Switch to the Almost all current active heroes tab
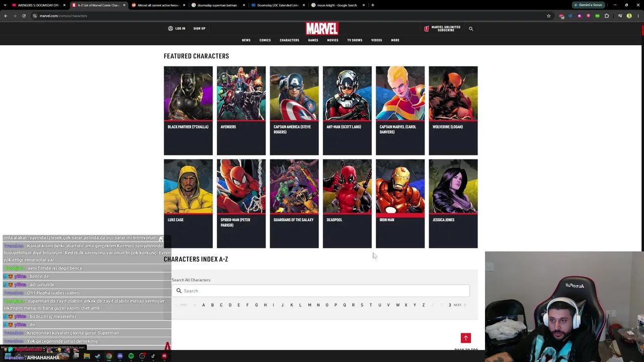644x362 pixels. coord(157,5)
